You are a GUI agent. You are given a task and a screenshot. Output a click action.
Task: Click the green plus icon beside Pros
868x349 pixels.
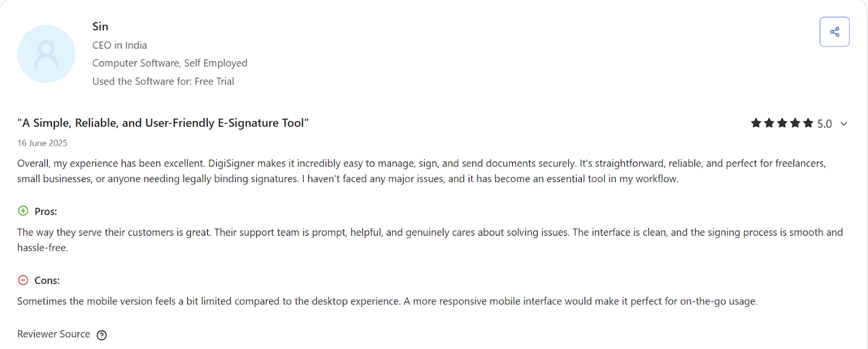pyautogui.click(x=22, y=211)
